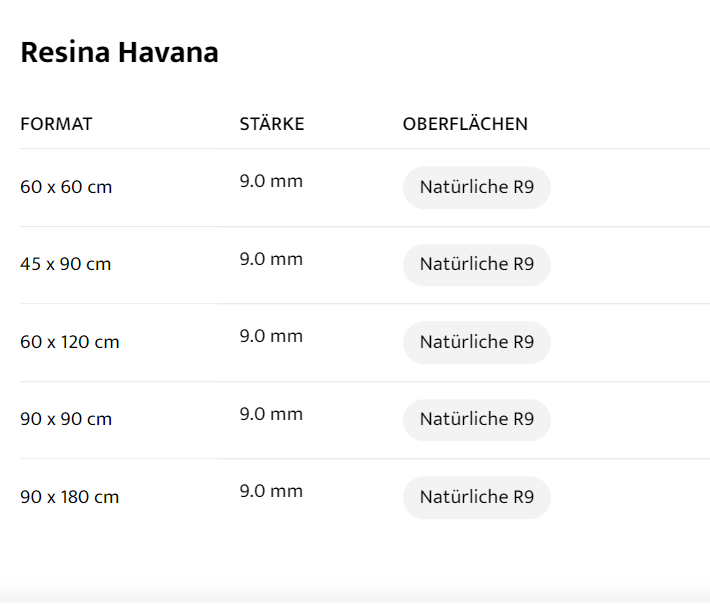The height and width of the screenshot is (606, 710).
Task: Click the FORMAT column header
Action: point(56,124)
